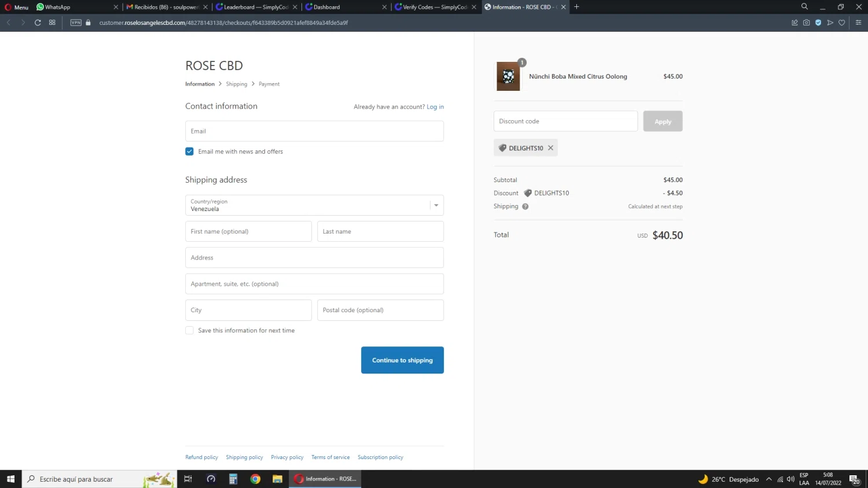Focus the First name (optional) field
The width and height of the screenshot is (868, 488).
248,231
